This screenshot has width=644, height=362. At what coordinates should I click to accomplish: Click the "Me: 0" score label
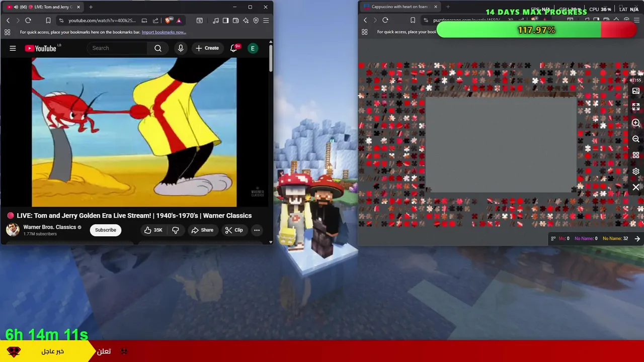tap(564, 239)
